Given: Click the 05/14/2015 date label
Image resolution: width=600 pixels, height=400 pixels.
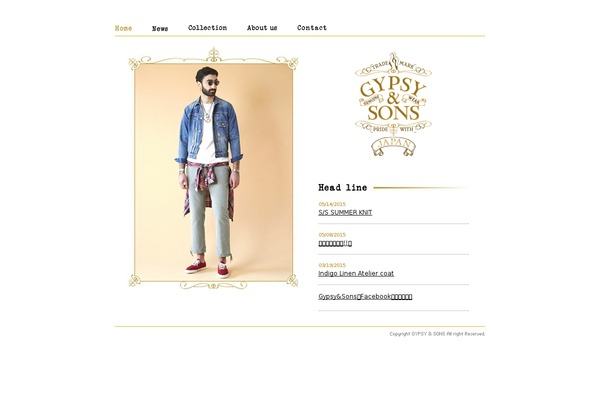Looking at the screenshot, I should click(332, 204).
